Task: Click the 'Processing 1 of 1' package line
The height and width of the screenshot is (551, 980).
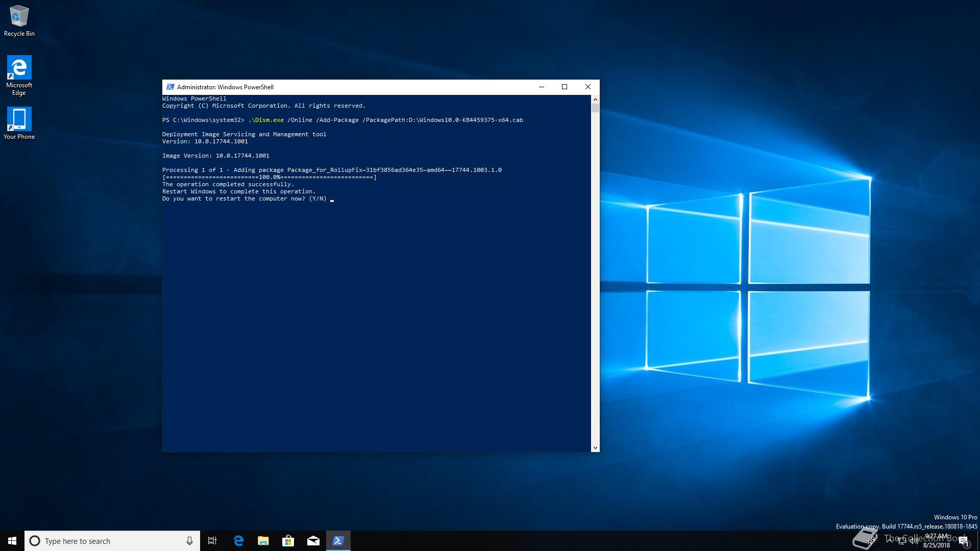Action: coord(332,170)
